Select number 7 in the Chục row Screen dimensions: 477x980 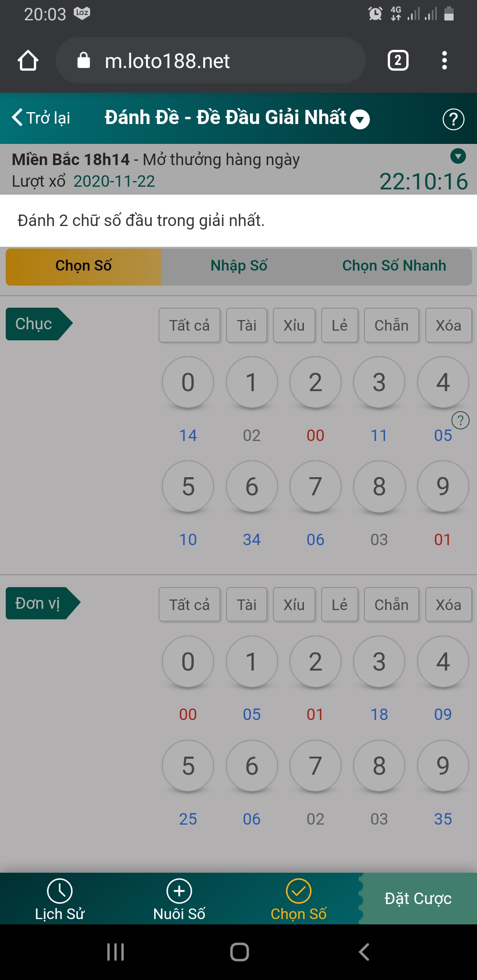pos(315,486)
